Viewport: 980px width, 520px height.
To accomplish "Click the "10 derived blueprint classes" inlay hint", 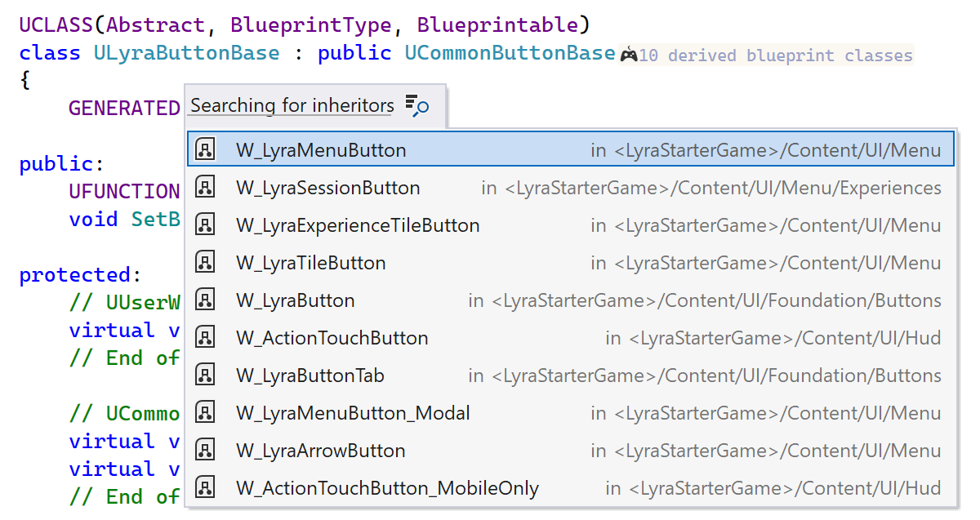I will tap(776, 54).
